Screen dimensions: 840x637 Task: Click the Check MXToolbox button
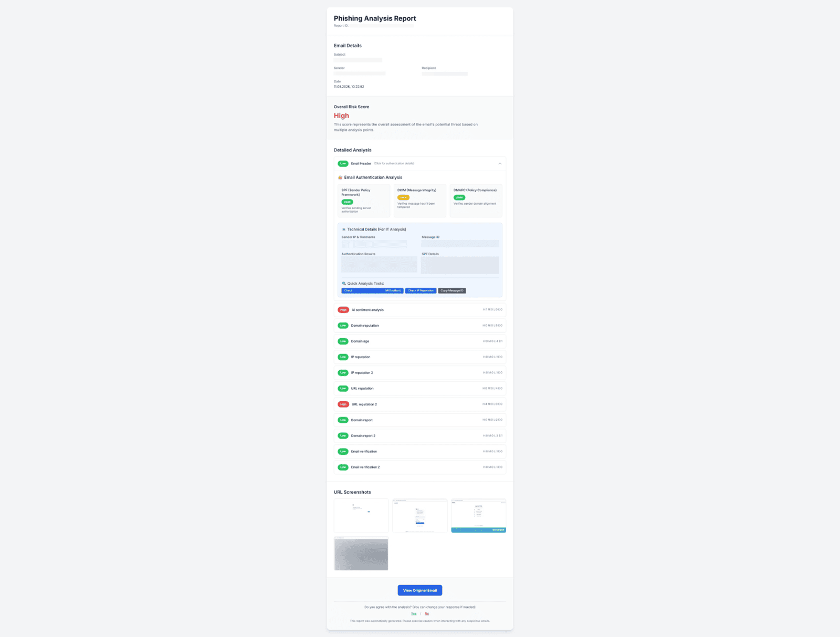(372, 290)
